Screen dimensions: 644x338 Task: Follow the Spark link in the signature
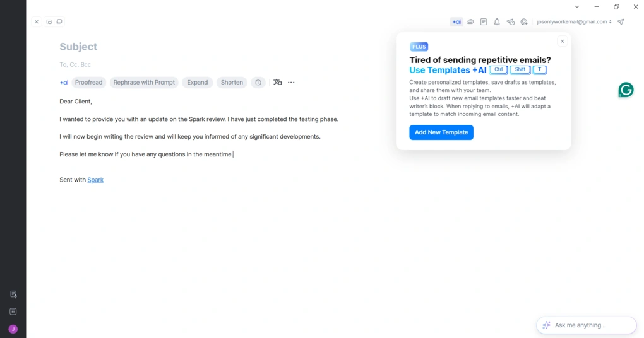pyautogui.click(x=95, y=180)
